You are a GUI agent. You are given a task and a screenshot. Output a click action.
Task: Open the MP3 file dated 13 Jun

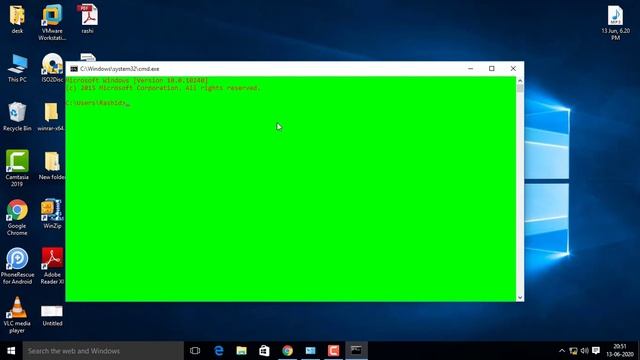[615, 22]
